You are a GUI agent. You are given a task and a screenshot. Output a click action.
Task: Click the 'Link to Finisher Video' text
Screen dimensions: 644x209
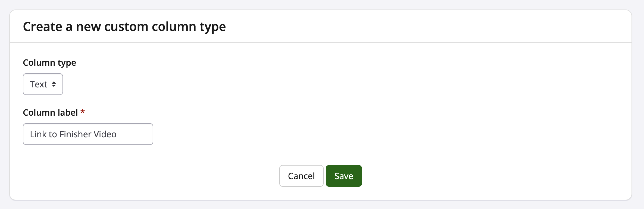[73, 134]
